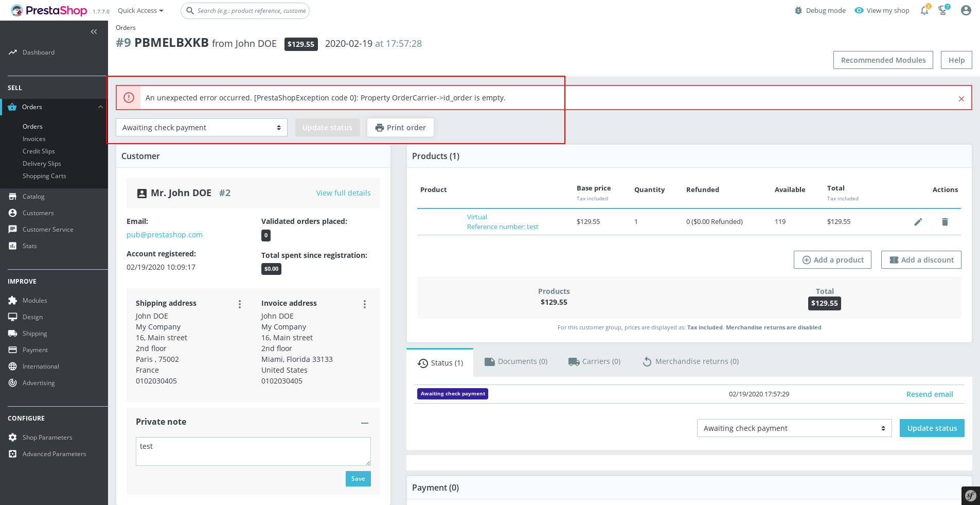Collapse the Orders submenu chevron

(x=100, y=107)
